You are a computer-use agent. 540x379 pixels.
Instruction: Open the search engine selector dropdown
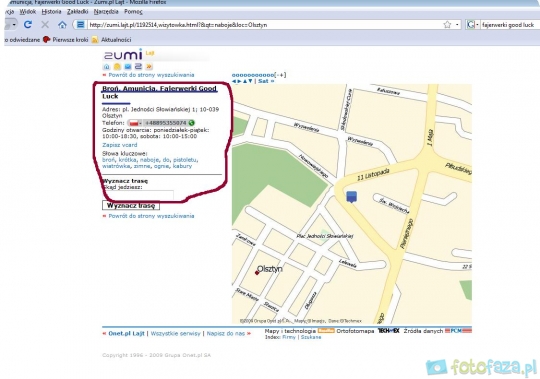472,25
